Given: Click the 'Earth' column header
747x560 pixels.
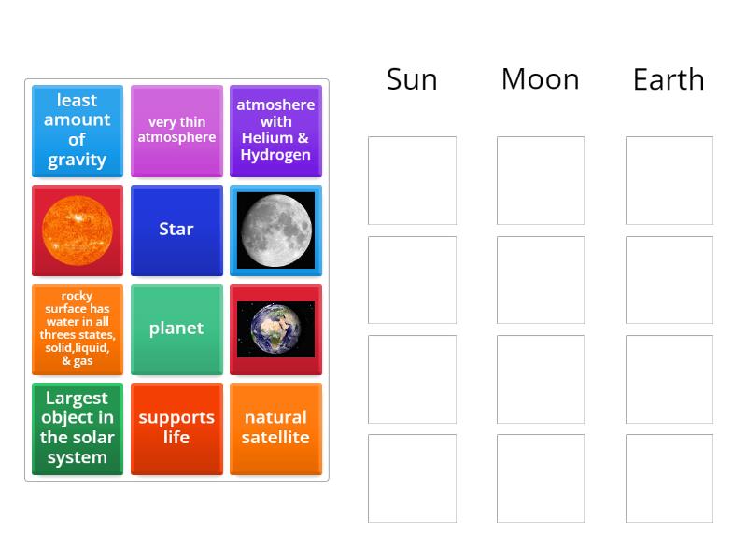Looking at the screenshot, I should 669,79.
